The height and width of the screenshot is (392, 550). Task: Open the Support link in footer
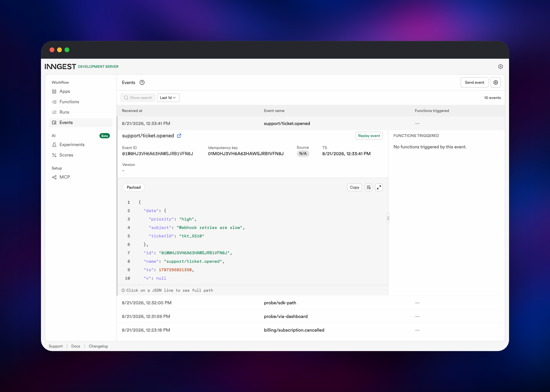tap(56, 346)
